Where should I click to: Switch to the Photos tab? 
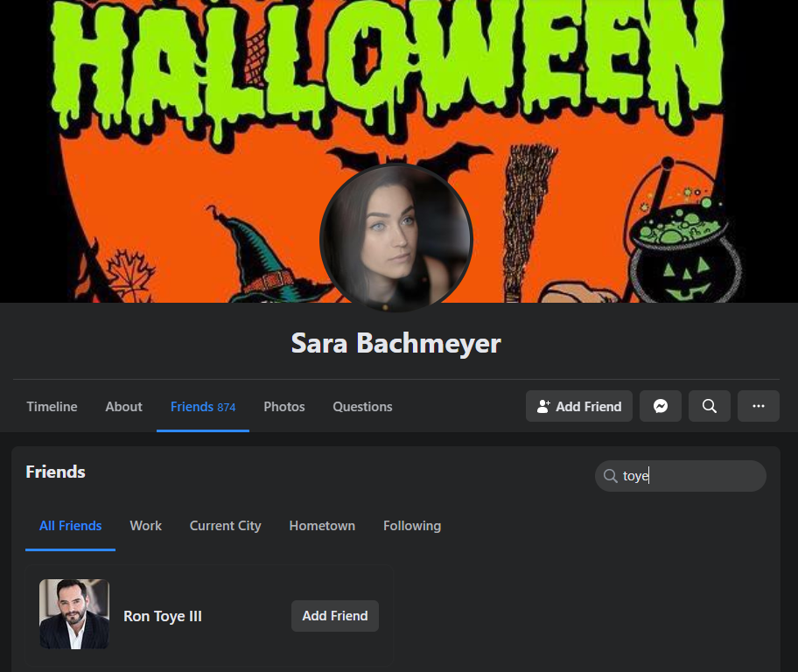284,407
